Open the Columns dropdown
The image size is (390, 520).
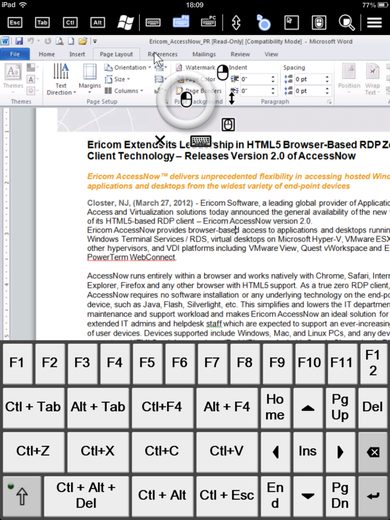124,91
